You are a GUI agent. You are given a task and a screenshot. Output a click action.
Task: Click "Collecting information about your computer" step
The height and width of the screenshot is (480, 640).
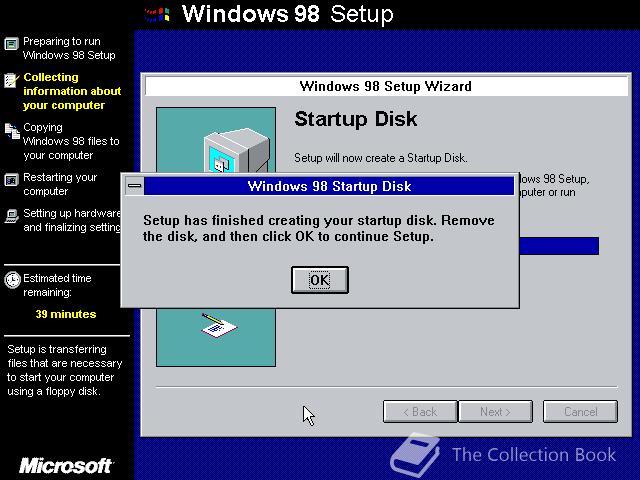(x=72, y=91)
